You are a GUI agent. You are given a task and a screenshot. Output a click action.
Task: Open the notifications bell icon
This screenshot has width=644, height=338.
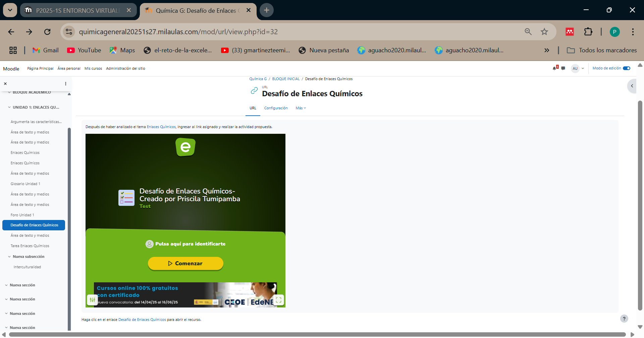pyautogui.click(x=555, y=68)
